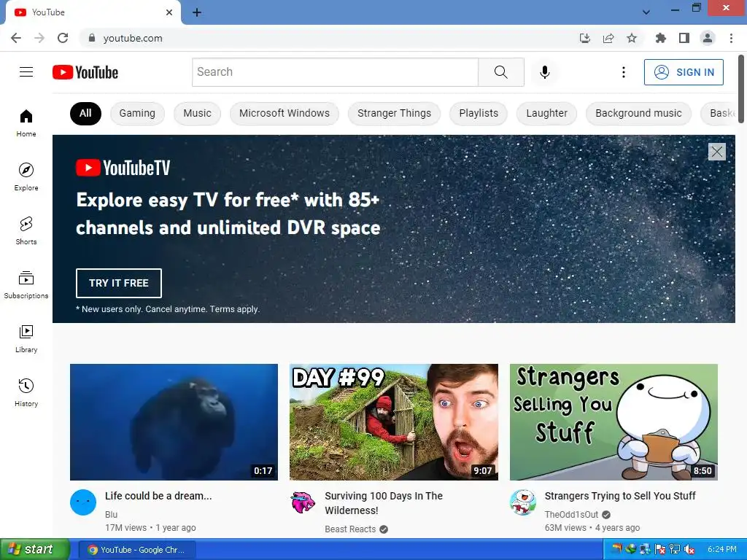Bookmark this tab with star icon
This screenshot has height=560, width=747.
pyautogui.click(x=632, y=38)
